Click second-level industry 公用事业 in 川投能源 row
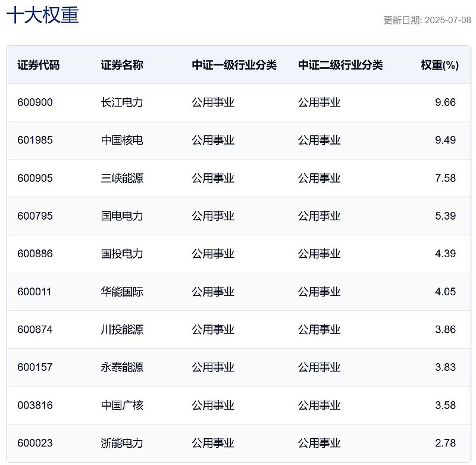 pos(320,329)
